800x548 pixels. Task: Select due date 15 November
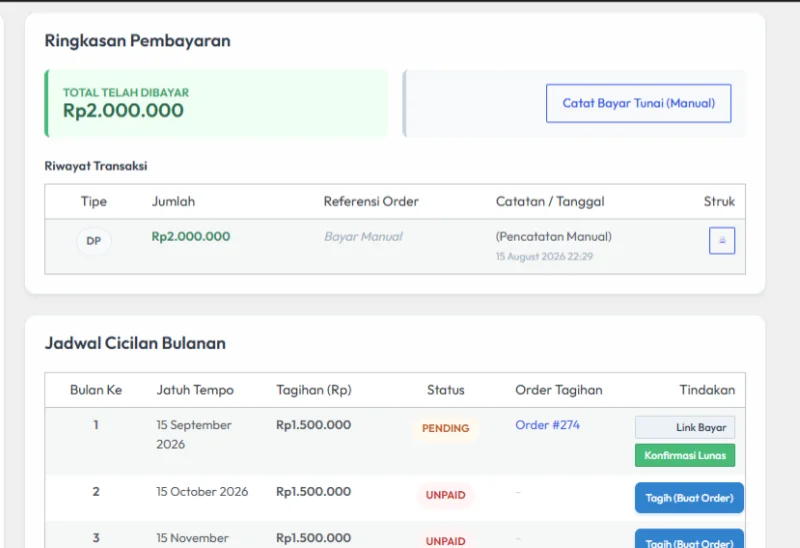click(x=192, y=538)
